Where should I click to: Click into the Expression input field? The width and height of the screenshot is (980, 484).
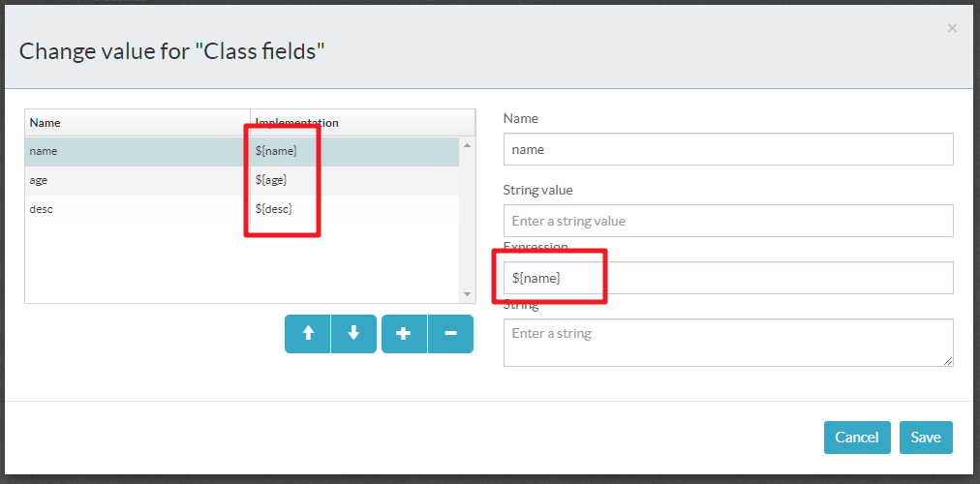[728, 278]
